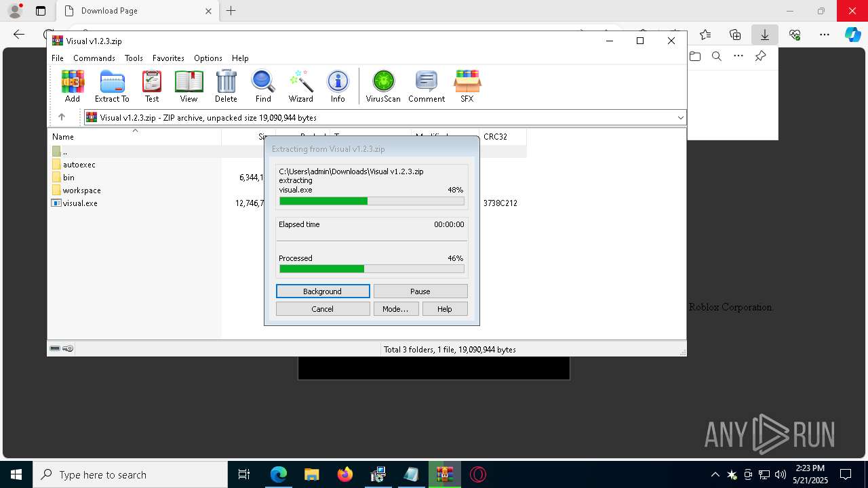The width and height of the screenshot is (868, 488).
Task: Open the notification center icon
Action: tap(846, 474)
